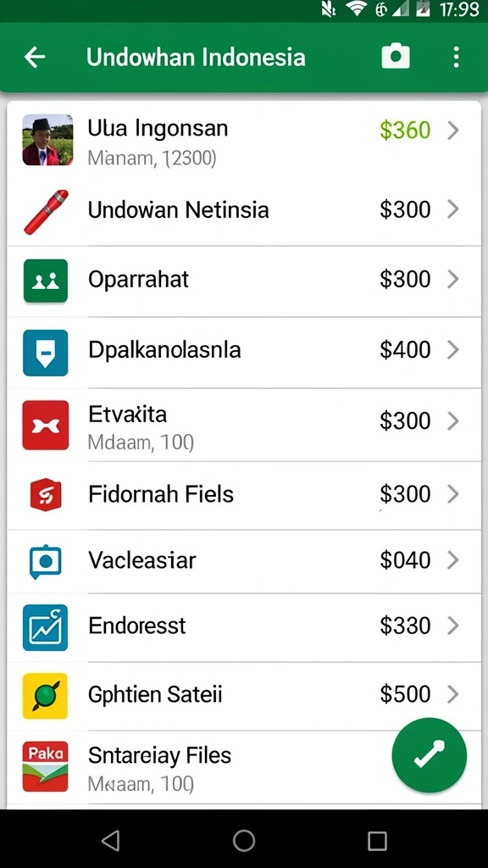Select the Endoresst $330 amount

coord(405,626)
